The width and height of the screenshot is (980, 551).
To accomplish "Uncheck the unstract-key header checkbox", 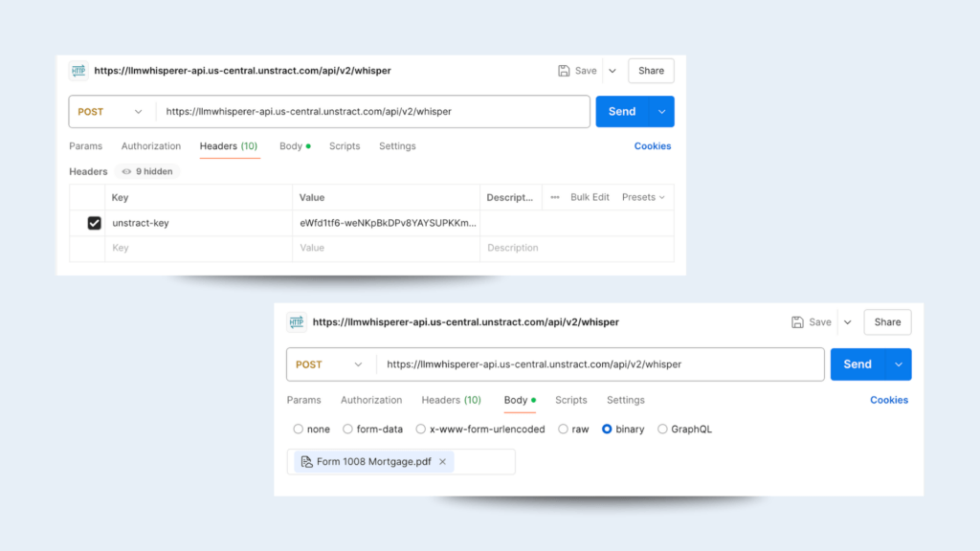I will (94, 223).
